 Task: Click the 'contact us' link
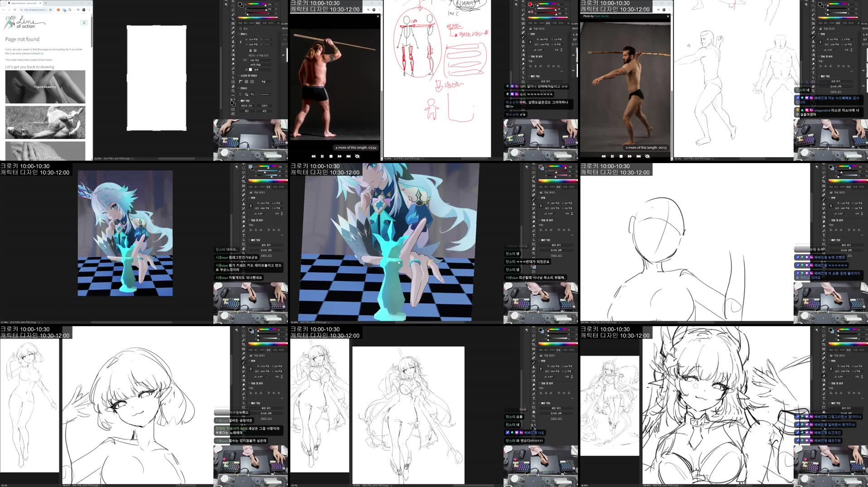coord(37,53)
